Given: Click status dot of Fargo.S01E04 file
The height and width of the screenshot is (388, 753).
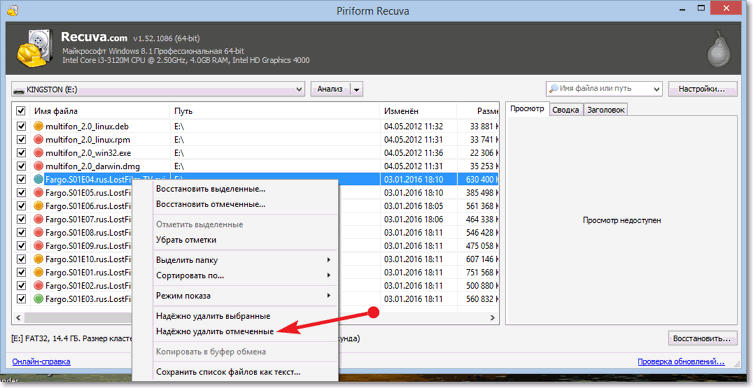Looking at the screenshot, I should (x=38, y=180).
